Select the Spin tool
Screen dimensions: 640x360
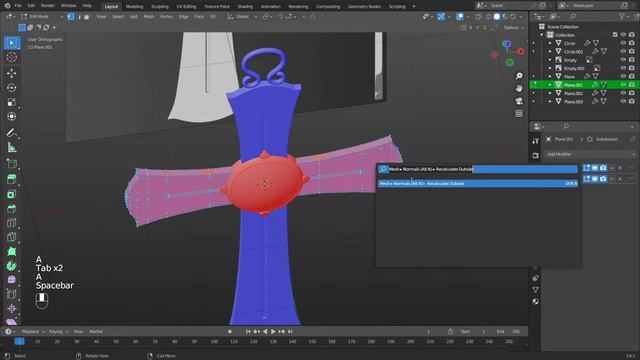tap(12, 266)
